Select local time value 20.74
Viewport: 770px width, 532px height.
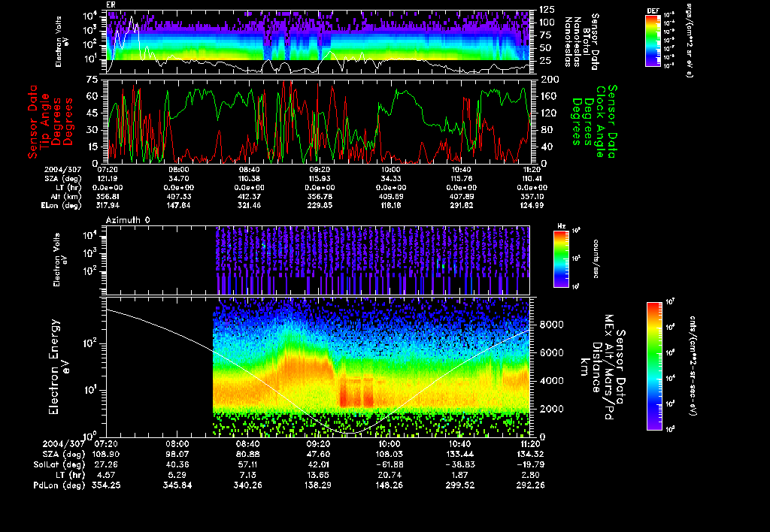click(x=390, y=475)
